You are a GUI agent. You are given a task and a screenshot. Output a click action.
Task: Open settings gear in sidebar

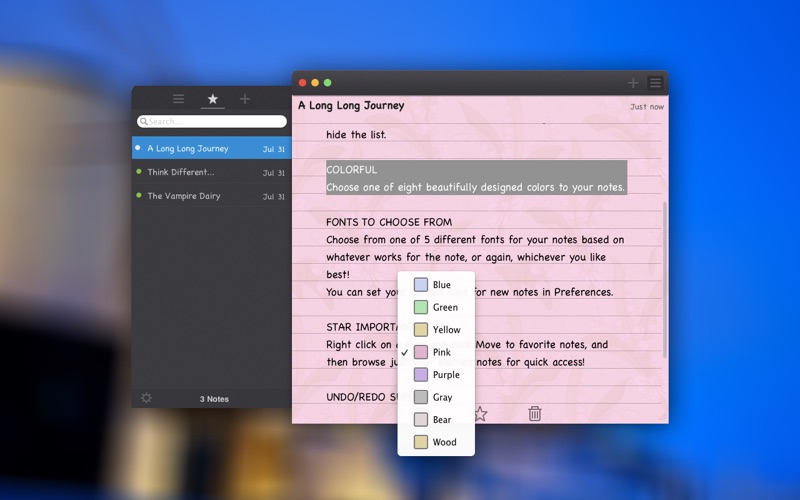146,398
